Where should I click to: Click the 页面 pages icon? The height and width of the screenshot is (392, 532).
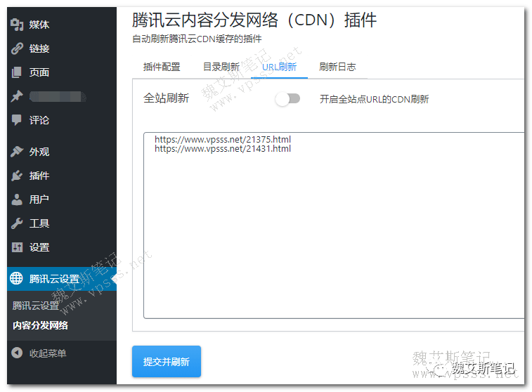[x=17, y=72]
